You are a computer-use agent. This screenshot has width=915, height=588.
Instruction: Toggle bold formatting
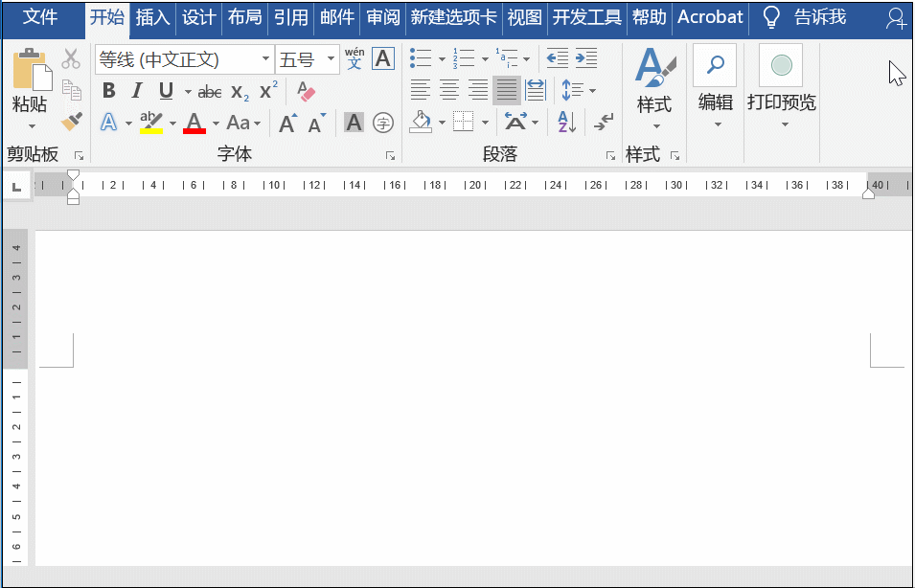pyautogui.click(x=107, y=91)
